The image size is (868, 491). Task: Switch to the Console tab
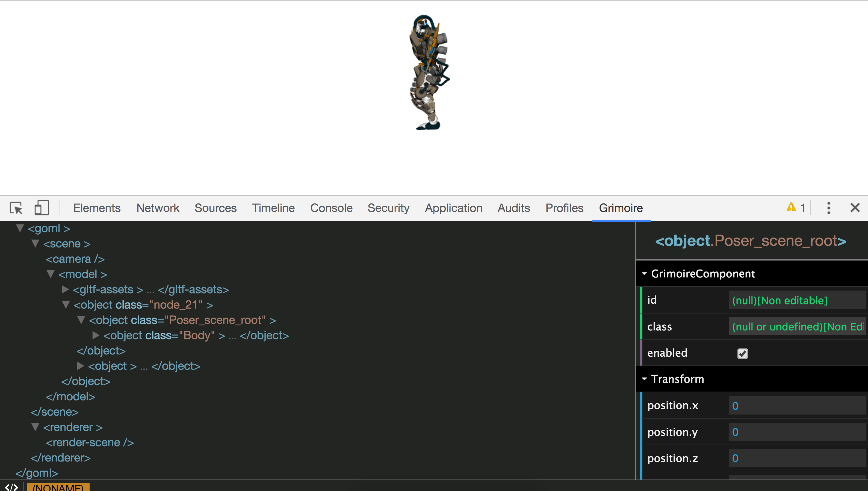[x=331, y=208]
